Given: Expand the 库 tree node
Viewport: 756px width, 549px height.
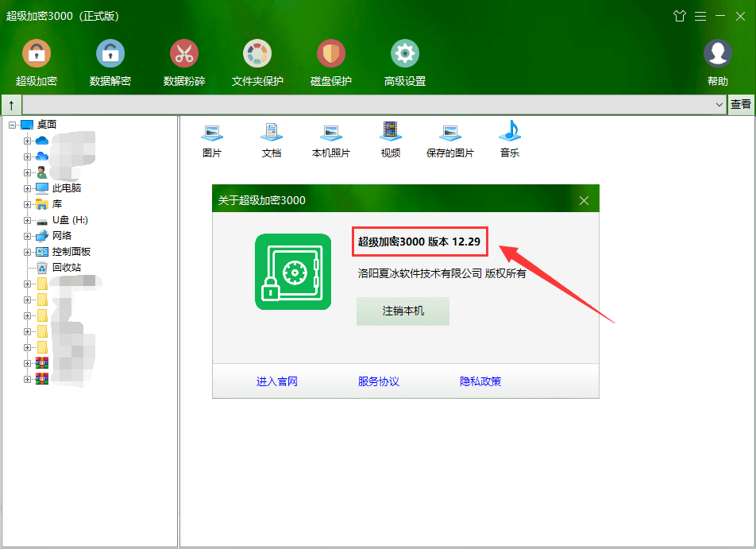Looking at the screenshot, I should point(27,204).
